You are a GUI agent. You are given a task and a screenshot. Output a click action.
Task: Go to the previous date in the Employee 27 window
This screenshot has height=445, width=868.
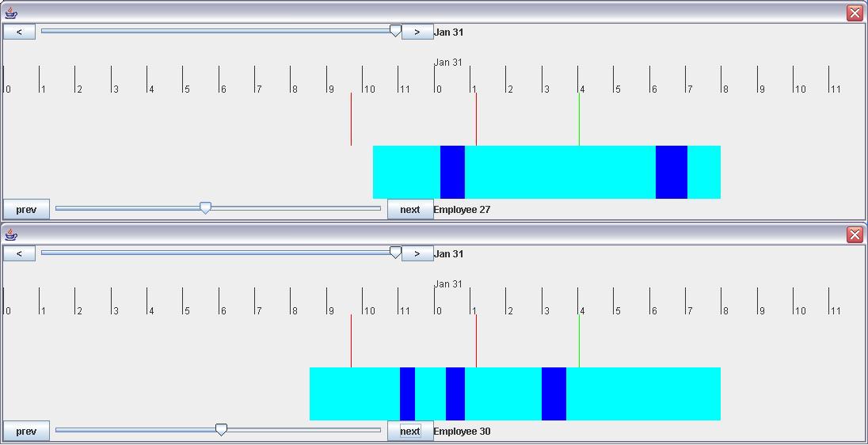[x=19, y=32]
